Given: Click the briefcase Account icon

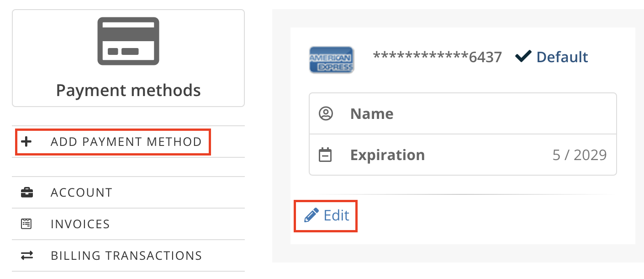Looking at the screenshot, I should 27,193.
